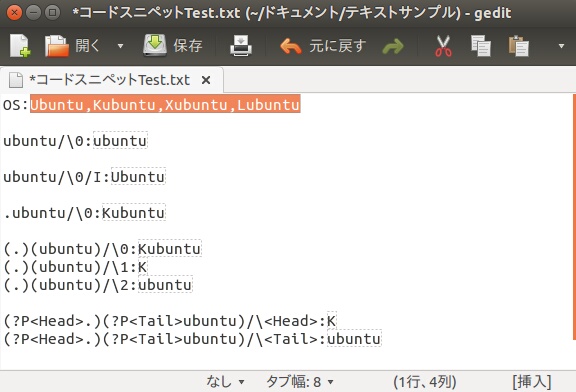This screenshot has width=576, height=392.
Task: Click boxed 'Kubuntu' after .ubuntu/\0:
Action: click(x=134, y=212)
